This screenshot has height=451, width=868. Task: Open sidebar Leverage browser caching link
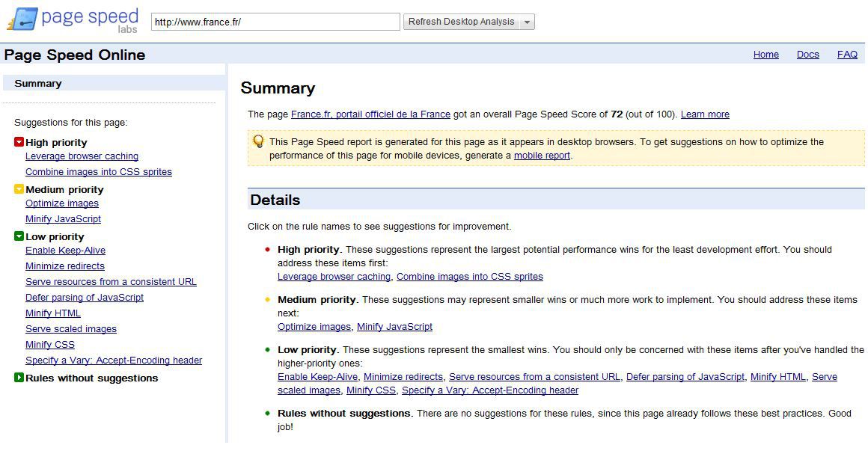pyautogui.click(x=82, y=156)
